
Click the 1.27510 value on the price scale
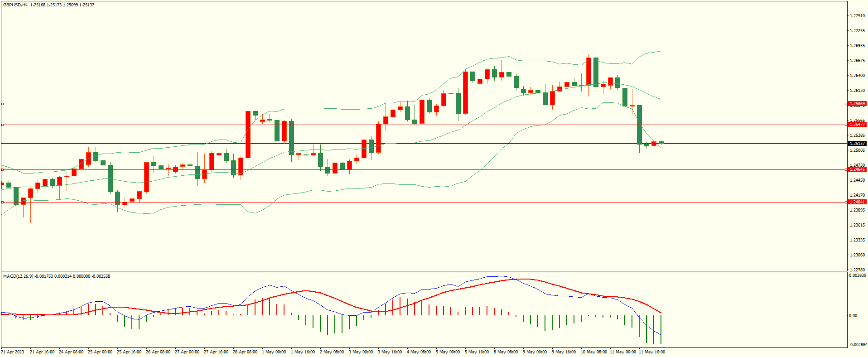point(857,16)
